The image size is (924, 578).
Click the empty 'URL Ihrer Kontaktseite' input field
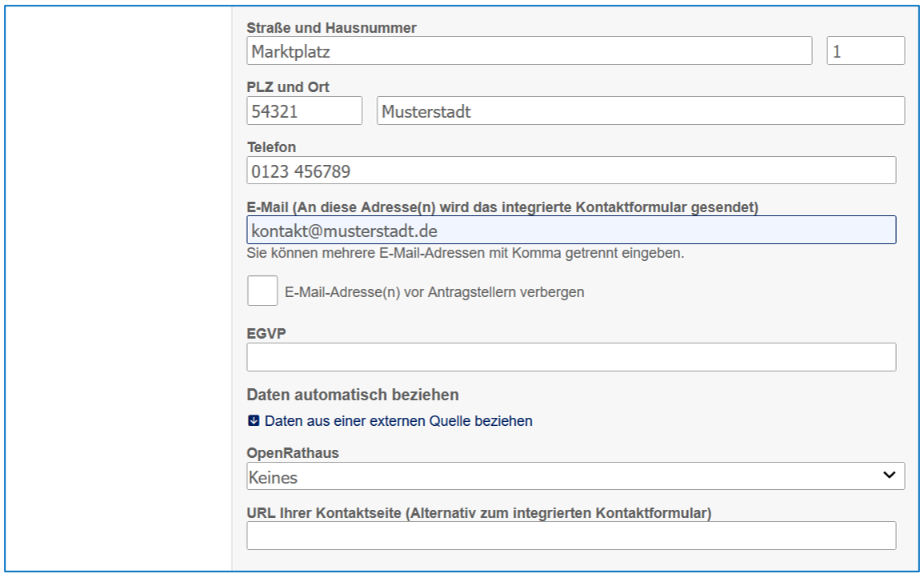(x=570, y=536)
